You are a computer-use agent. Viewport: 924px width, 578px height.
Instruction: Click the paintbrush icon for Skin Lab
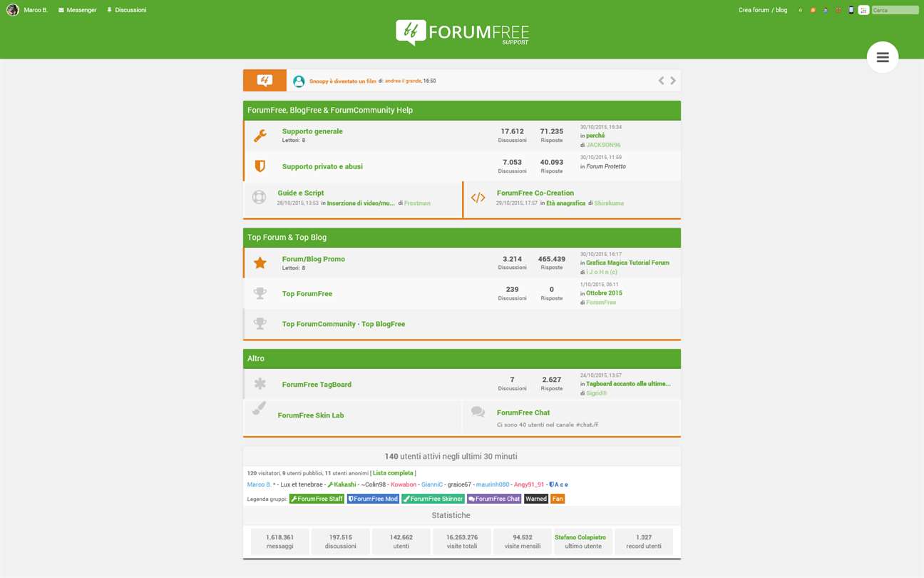(x=259, y=409)
